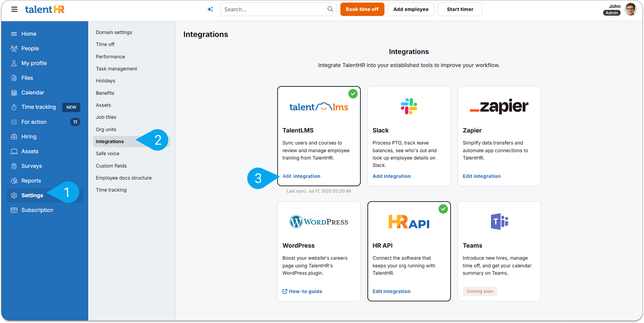Image resolution: width=644 pixels, height=323 pixels.
Task: Click the Zapier logo
Action: coord(499,106)
